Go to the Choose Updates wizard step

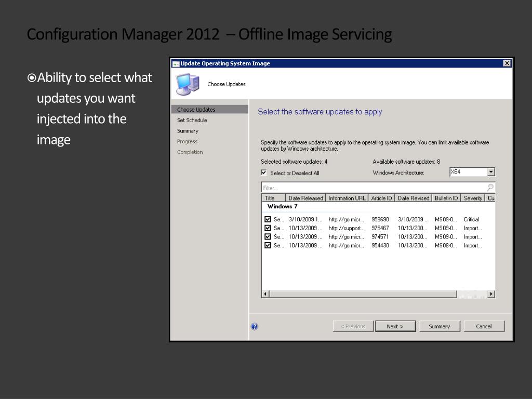click(x=209, y=110)
